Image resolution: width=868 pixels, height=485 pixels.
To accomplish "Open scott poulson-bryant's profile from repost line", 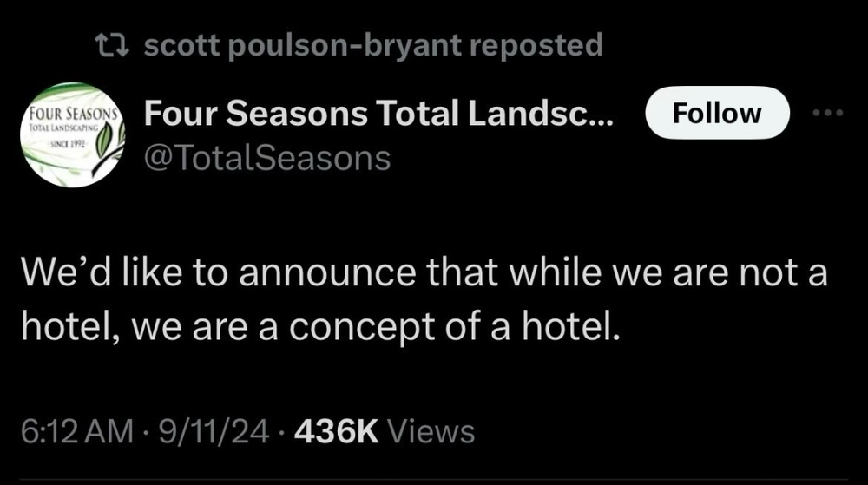I will point(302,45).
